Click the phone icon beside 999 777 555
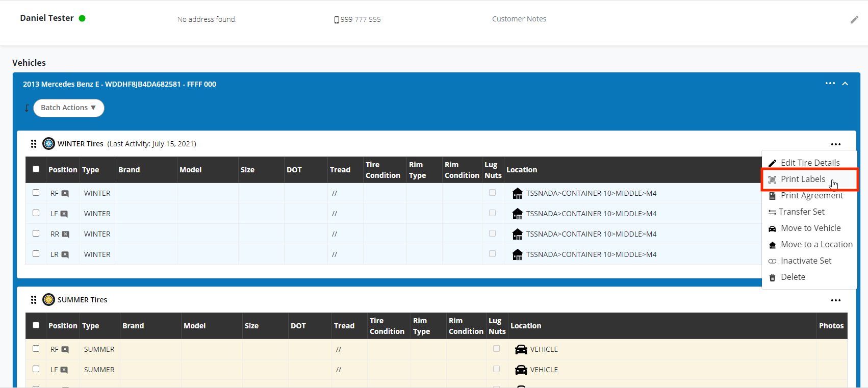Screen dimensions: 868x388 pos(337,20)
